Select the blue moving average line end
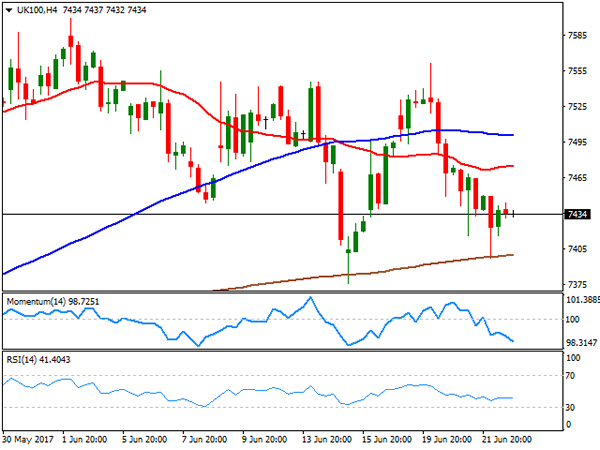 [512, 135]
